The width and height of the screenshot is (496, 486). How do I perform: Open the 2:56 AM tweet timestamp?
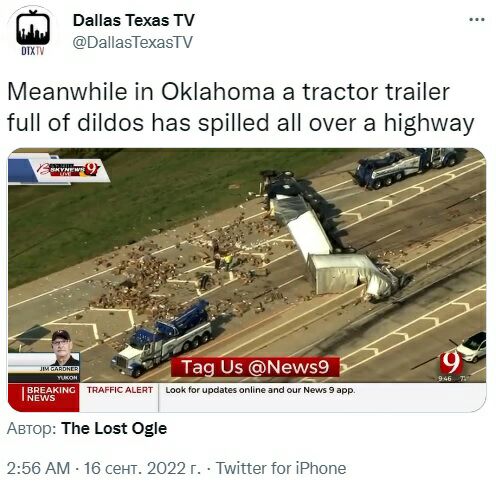(38, 468)
